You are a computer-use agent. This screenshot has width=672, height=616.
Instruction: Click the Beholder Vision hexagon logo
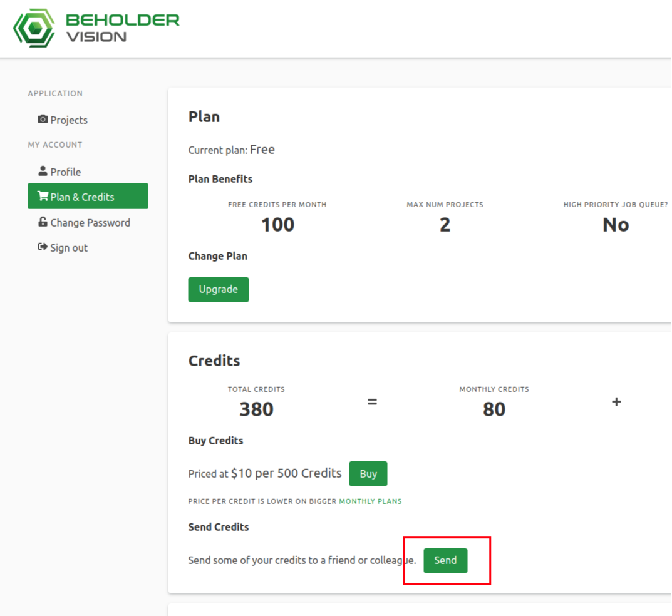(x=34, y=28)
